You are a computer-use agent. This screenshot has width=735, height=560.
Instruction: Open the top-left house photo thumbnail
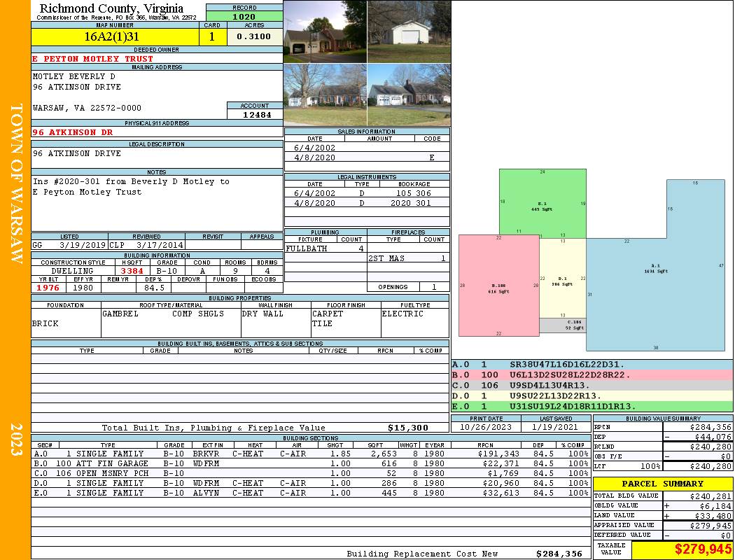click(325, 31)
